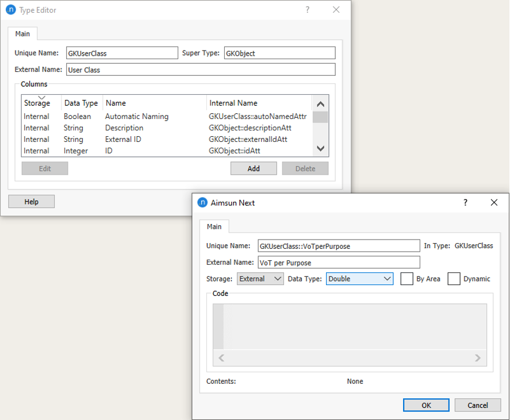The width and height of the screenshot is (510, 420).
Task: Click GKUserClass::autoNamedAttr internal name cell
Action: (258, 117)
